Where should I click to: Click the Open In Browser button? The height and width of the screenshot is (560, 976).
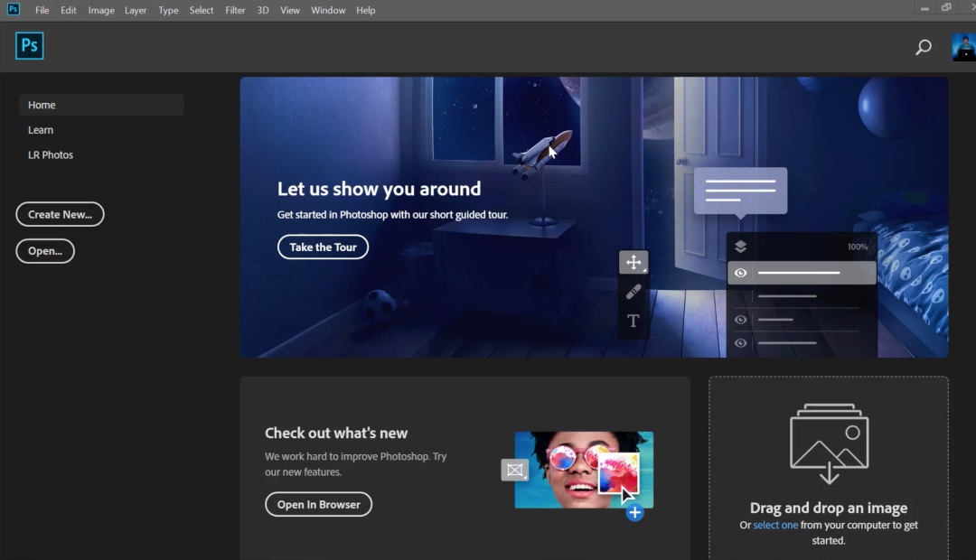(318, 504)
